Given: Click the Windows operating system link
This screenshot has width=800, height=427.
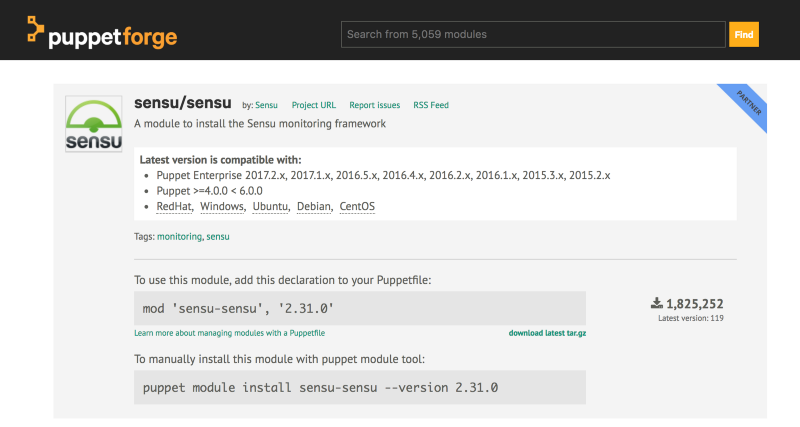Looking at the screenshot, I should pos(222,206).
